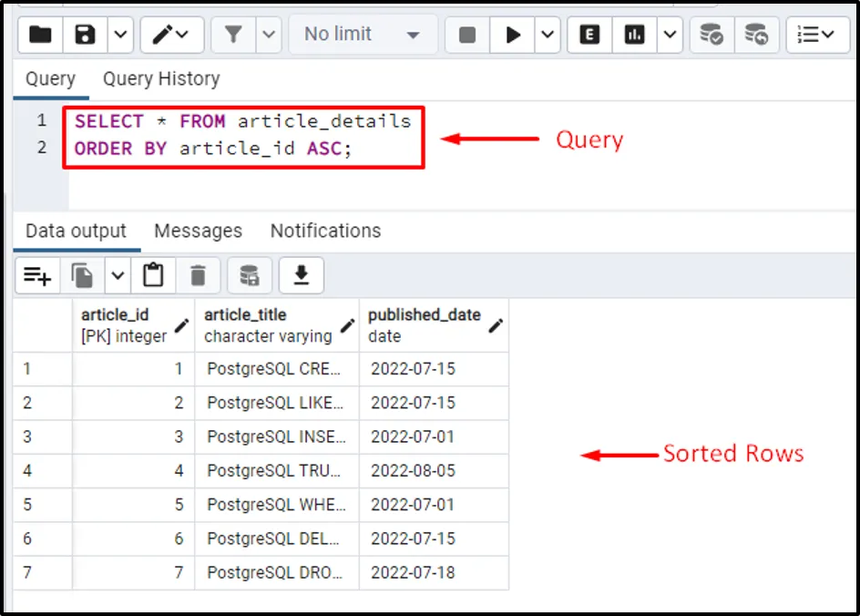Click the Explain (E) icon
Viewport: 860px width, 616px height.
[x=589, y=35]
